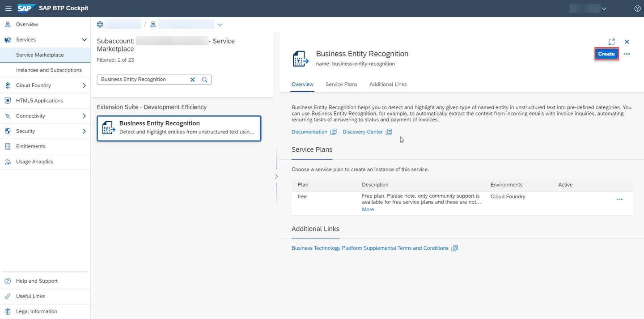Open the hamburger navigation menu
Viewport: 644px width, 319px height.
[8, 9]
